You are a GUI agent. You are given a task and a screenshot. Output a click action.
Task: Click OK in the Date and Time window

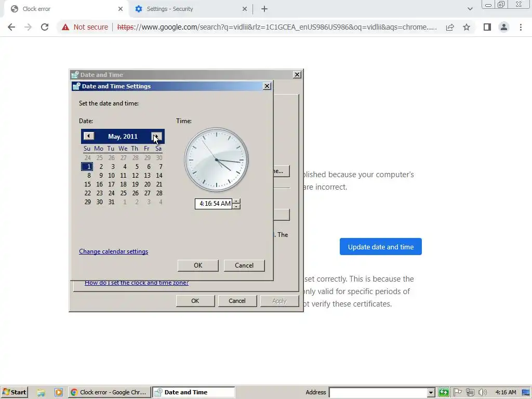coord(195,301)
